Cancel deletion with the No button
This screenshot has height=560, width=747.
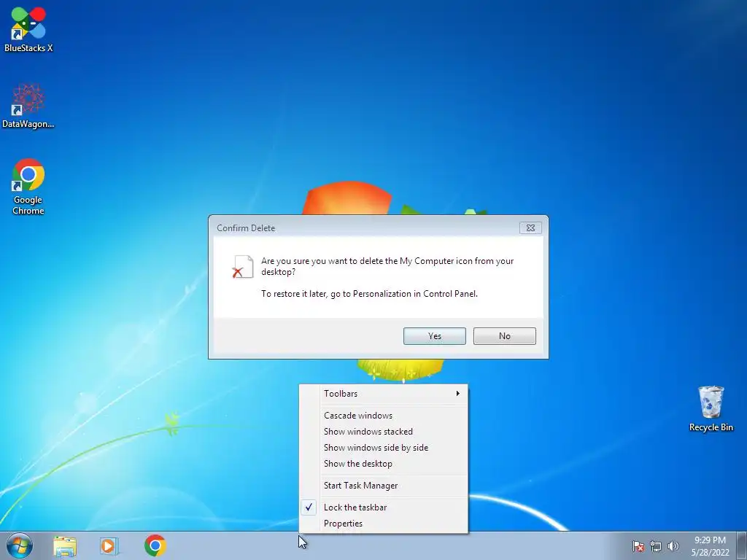click(505, 335)
